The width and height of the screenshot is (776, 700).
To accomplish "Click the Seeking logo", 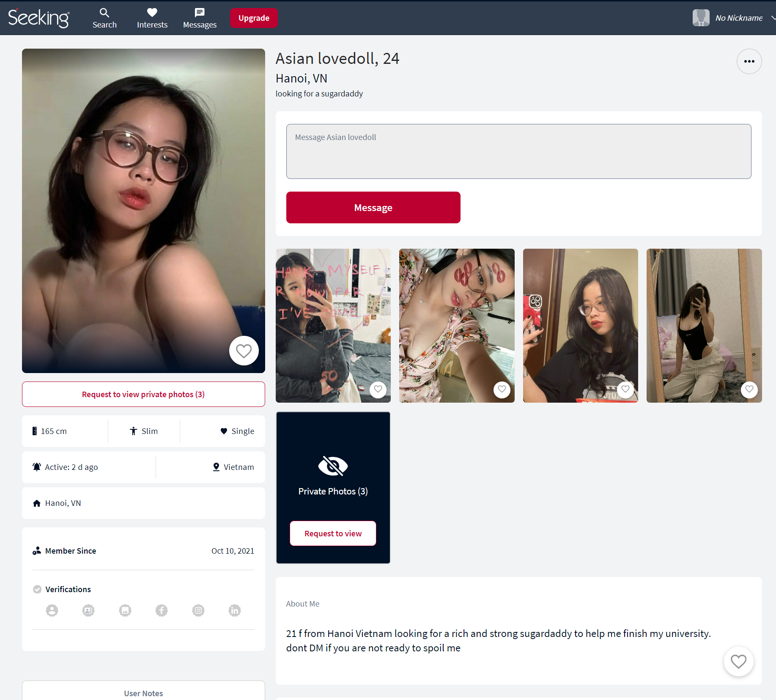I will (x=38, y=18).
